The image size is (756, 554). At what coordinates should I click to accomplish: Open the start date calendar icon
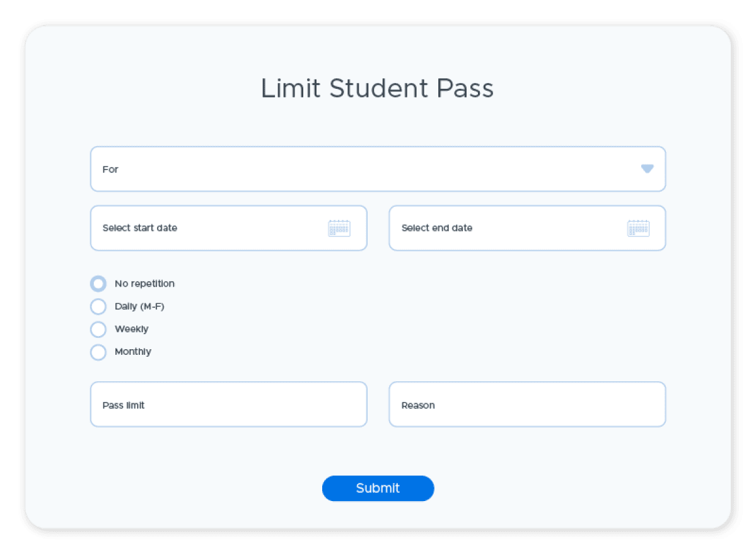pos(339,228)
